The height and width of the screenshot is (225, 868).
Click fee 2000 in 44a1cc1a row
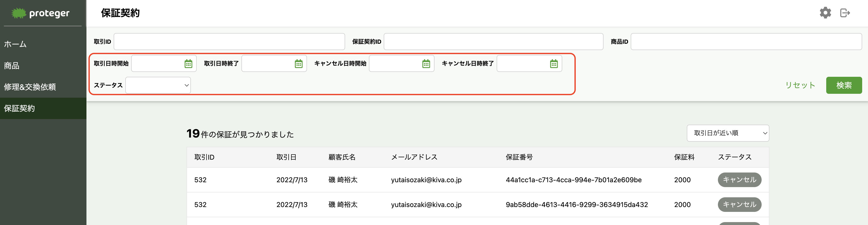pyautogui.click(x=682, y=180)
